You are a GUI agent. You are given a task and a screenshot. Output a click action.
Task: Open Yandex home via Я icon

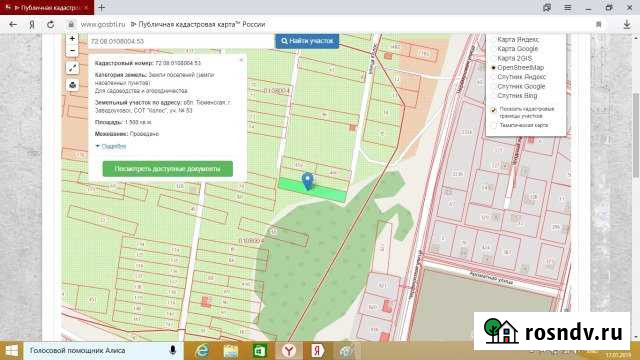coord(32,24)
